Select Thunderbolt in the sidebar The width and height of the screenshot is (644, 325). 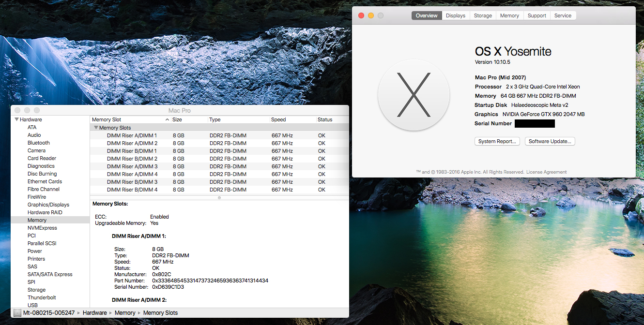(x=42, y=297)
